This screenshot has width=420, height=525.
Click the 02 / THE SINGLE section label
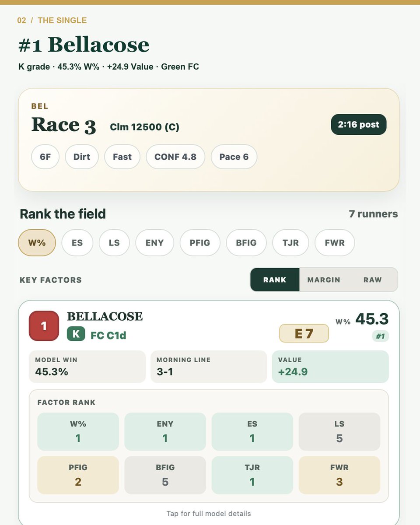52,20
